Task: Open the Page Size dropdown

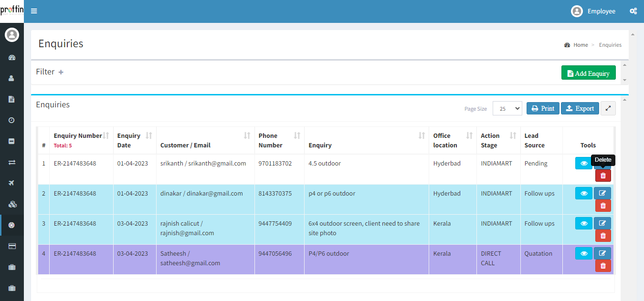Action: point(507,108)
